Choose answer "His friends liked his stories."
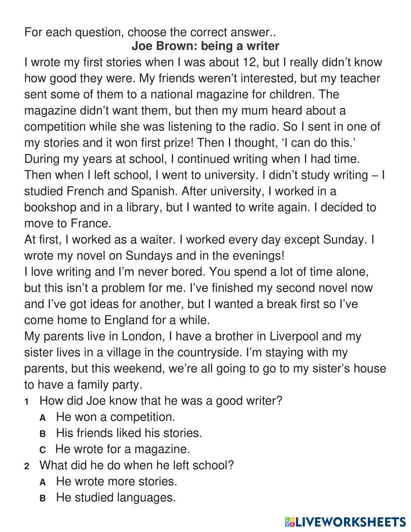 pyautogui.click(x=129, y=433)
